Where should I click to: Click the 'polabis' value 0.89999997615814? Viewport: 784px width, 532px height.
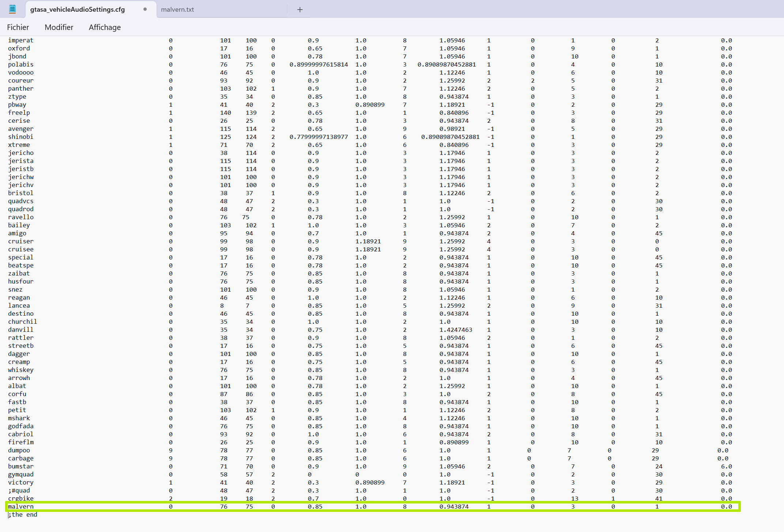point(318,64)
